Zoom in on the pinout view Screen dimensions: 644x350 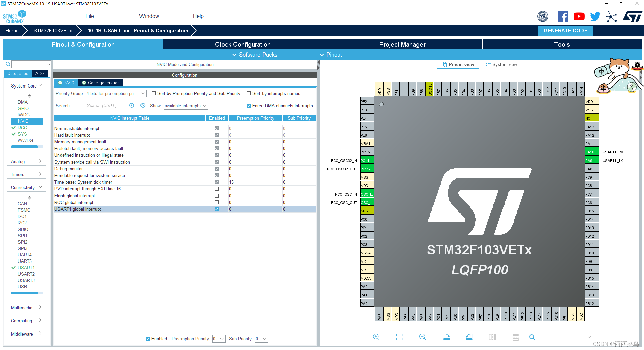(376, 337)
